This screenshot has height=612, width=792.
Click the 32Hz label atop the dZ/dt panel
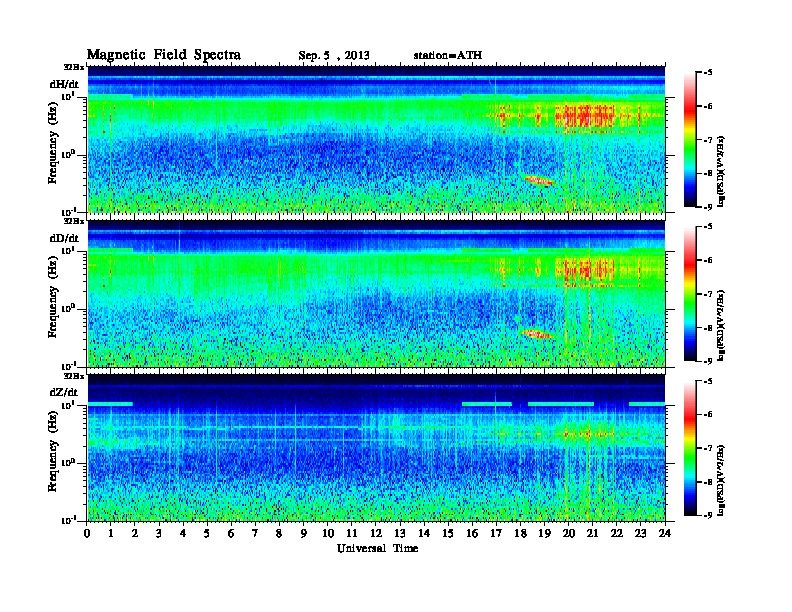click(74, 376)
